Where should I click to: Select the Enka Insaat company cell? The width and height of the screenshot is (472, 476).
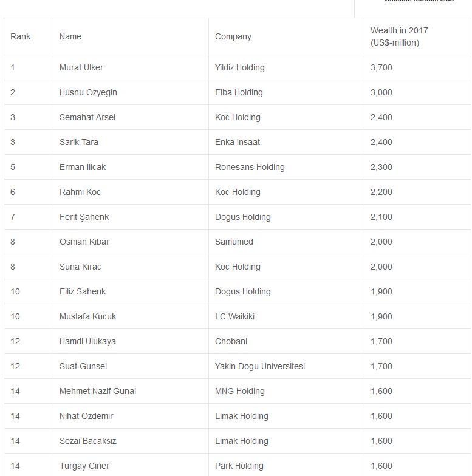238,142
